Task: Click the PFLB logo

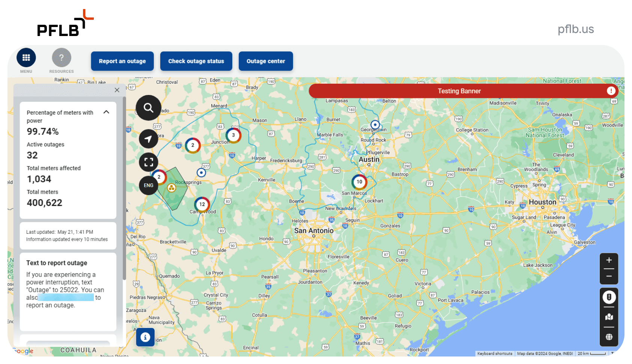Action: (x=65, y=23)
